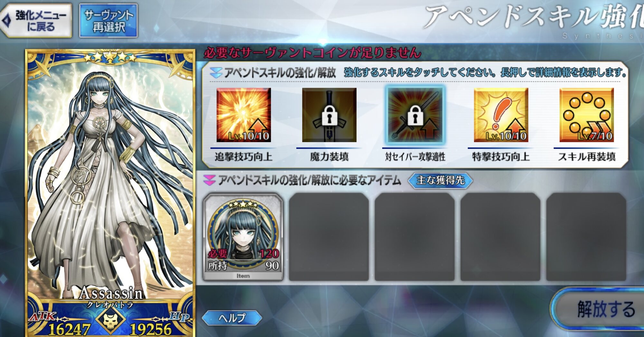Click the スキル再装填 skill name label
The width and height of the screenshot is (644, 337).
pyautogui.click(x=586, y=157)
